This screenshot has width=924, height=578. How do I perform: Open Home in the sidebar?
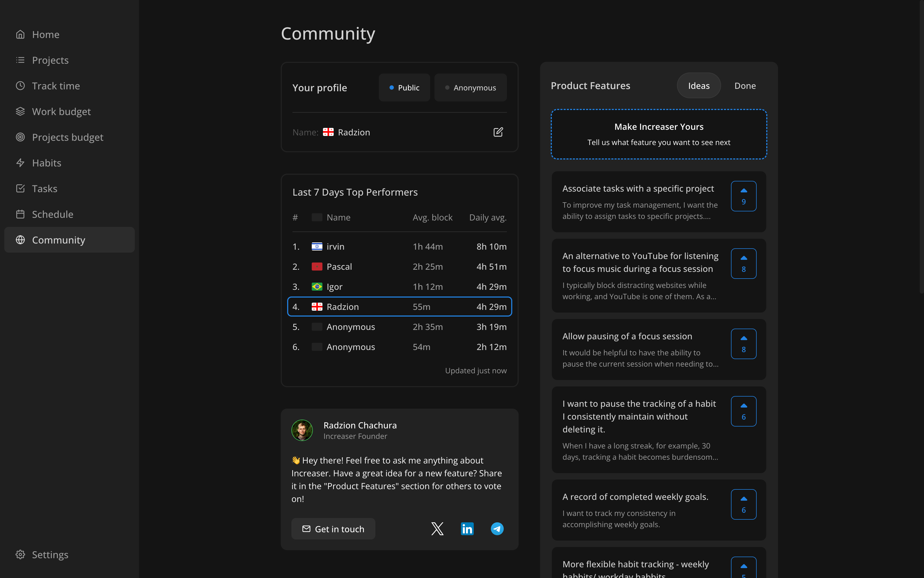point(70,35)
